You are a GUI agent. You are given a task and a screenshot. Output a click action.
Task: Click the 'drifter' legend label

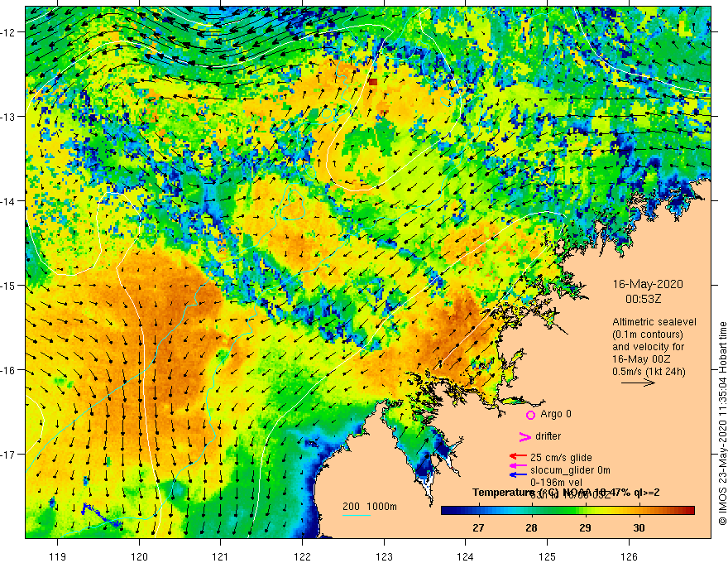[548, 436]
